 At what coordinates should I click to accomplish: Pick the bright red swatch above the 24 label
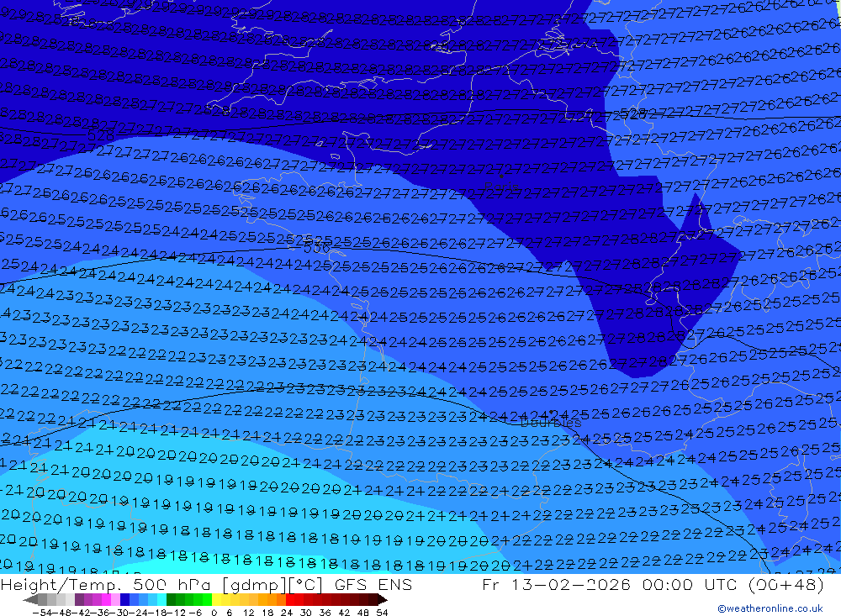pyautogui.click(x=290, y=599)
